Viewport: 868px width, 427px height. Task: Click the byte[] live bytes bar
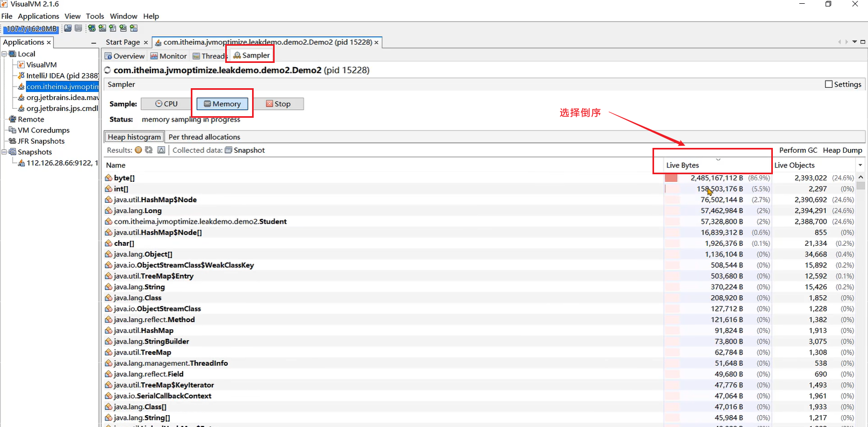pos(671,178)
